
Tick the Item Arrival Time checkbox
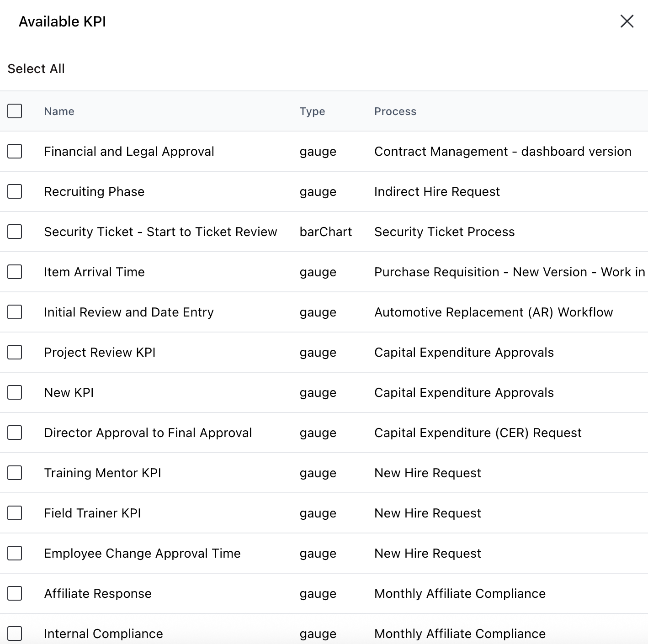coord(14,272)
